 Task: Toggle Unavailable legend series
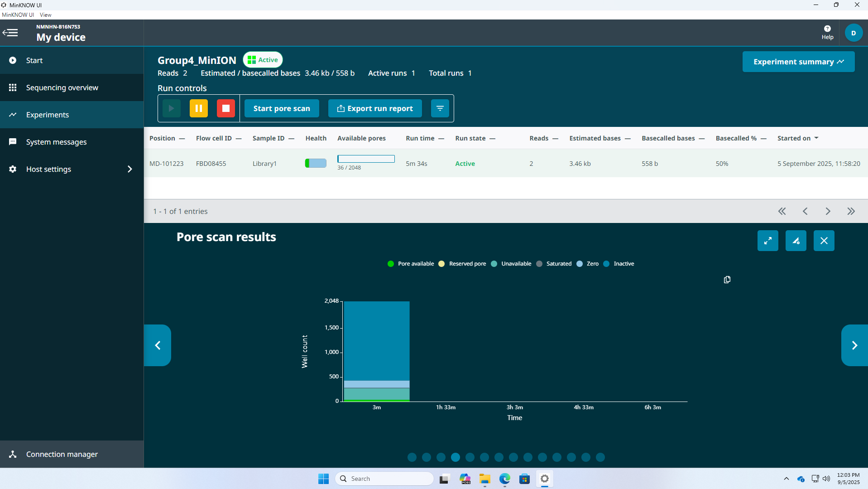pos(511,264)
